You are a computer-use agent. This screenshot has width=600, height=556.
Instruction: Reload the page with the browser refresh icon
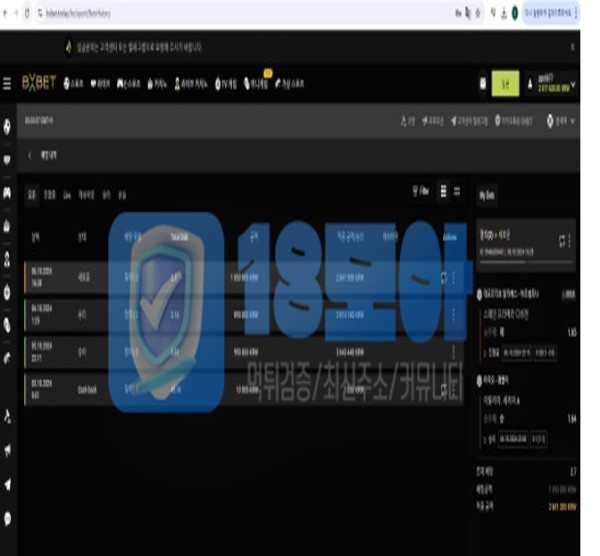pyautogui.click(x=27, y=13)
